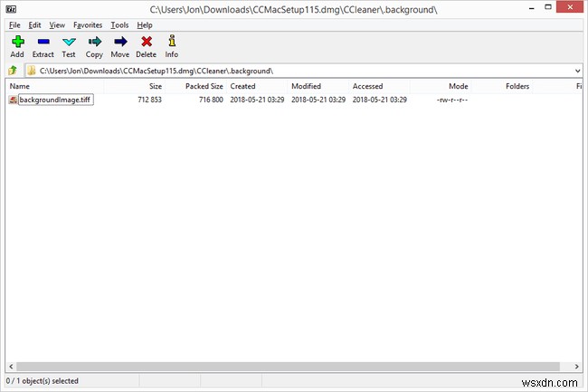The width and height of the screenshot is (588, 392).
Task: Sort by the Size column header
Action: (x=134, y=86)
